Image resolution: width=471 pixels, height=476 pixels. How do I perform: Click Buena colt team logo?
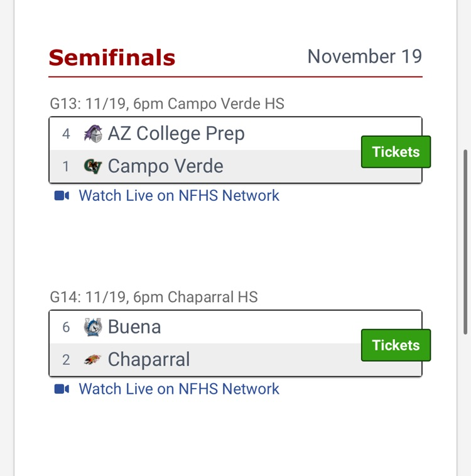pos(93,327)
